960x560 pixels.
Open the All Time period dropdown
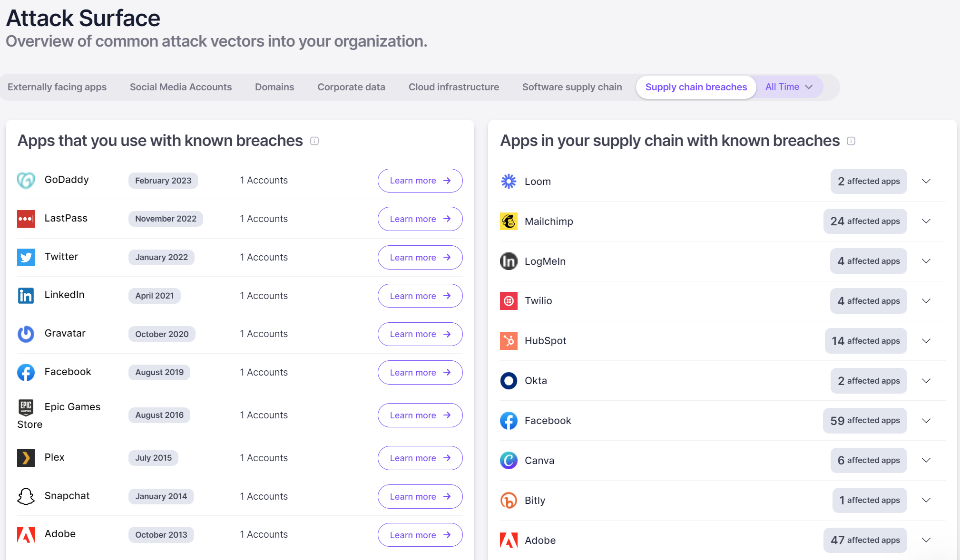click(789, 87)
